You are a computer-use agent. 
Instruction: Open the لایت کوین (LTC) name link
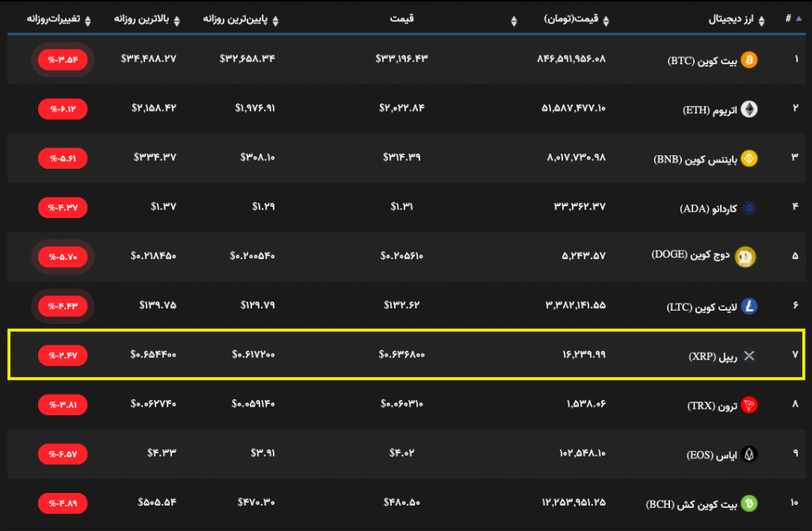click(x=701, y=308)
